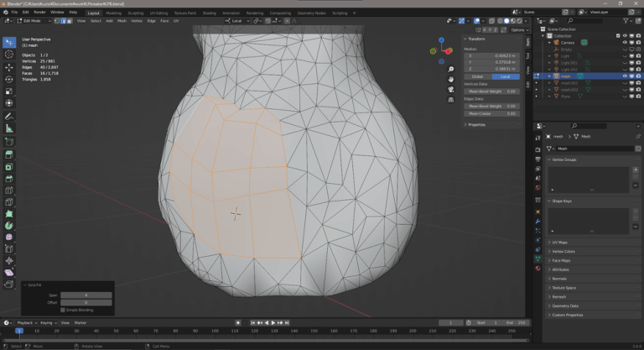The height and width of the screenshot is (350, 644).
Task: Open the Playback dropdown in timeline
Action: [x=27, y=323]
